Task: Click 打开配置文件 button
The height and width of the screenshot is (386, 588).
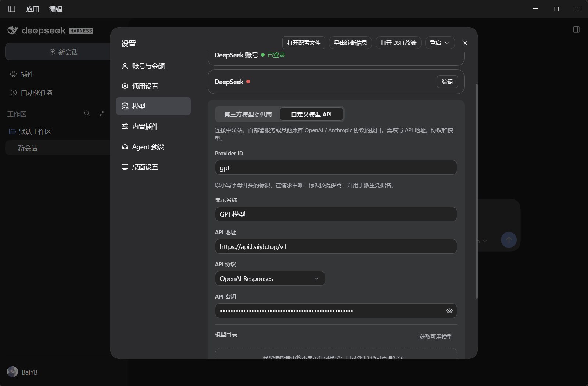Action: click(x=304, y=43)
